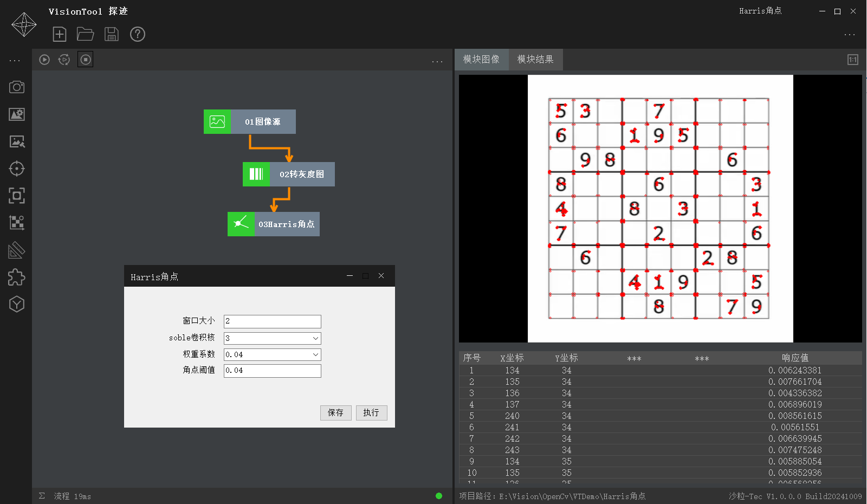The image size is (867, 504).
Task: Click the VisionTool diamond logo
Action: [24, 24]
